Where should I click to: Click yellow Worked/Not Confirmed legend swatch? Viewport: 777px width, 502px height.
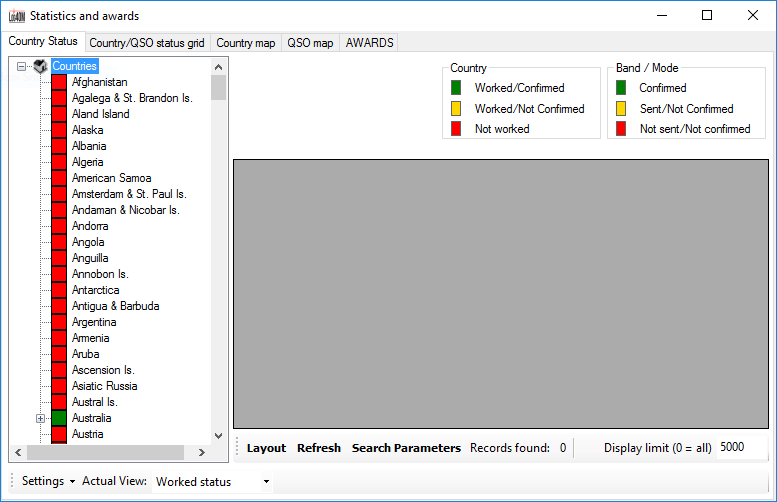point(456,109)
